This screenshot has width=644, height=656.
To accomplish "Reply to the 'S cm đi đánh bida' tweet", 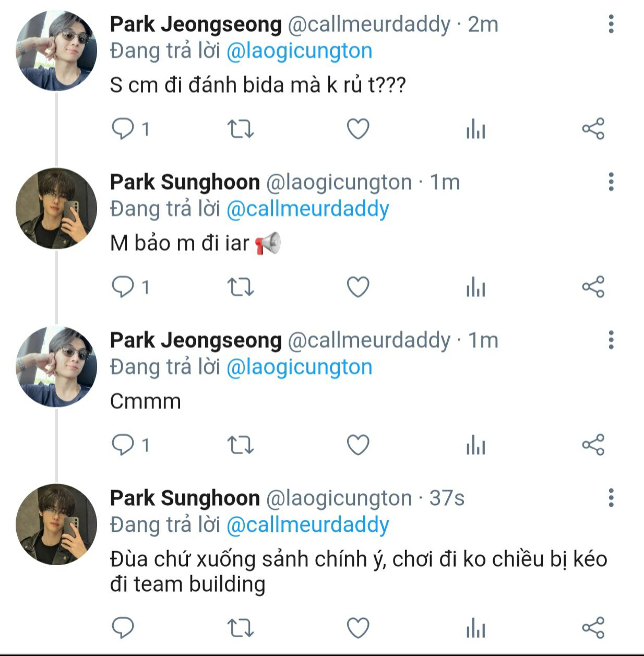I will pyautogui.click(x=123, y=128).
